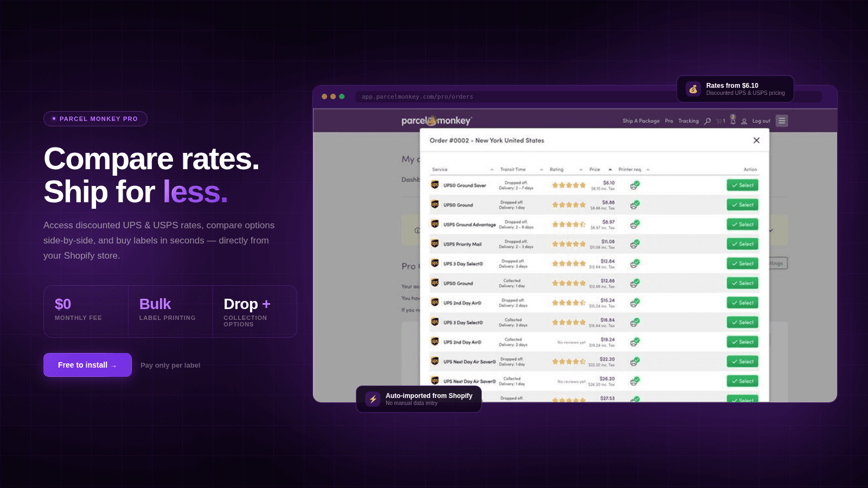Image resolution: width=868 pixels, height=488 pixels.
Task: Open Tracking in the nav bar
Action: coord(688,121)
